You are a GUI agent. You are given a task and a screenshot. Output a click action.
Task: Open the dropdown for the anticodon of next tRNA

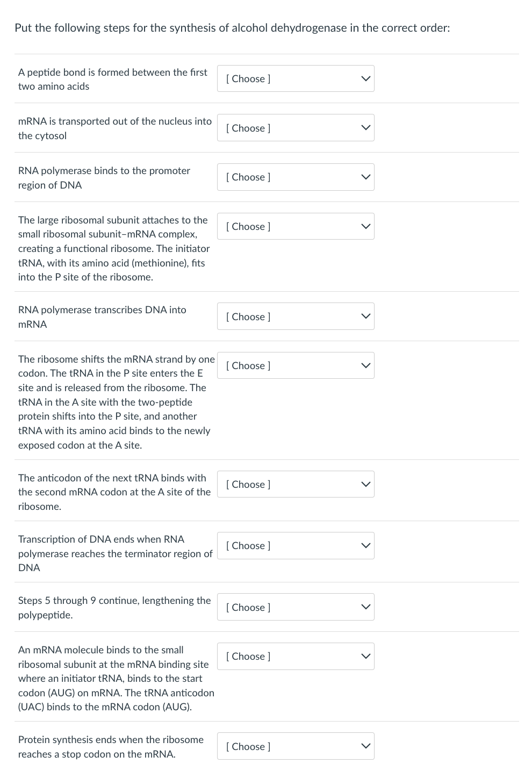(x=295, y=485)
